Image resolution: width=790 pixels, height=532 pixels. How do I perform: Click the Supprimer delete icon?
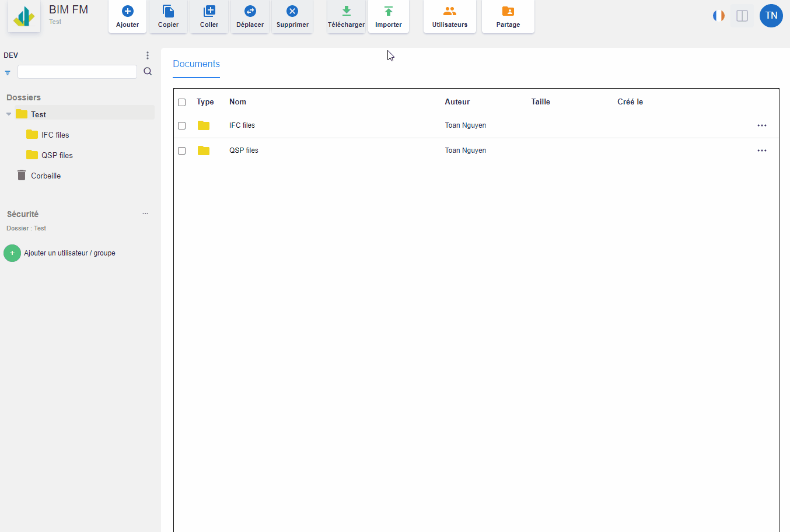point(292,12)
